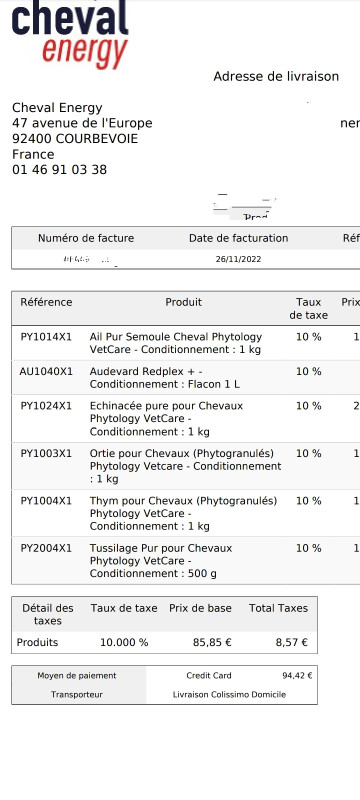Click the phone number 01 46 91 03 38
The image size is (360, 800).
click(60, 170)
